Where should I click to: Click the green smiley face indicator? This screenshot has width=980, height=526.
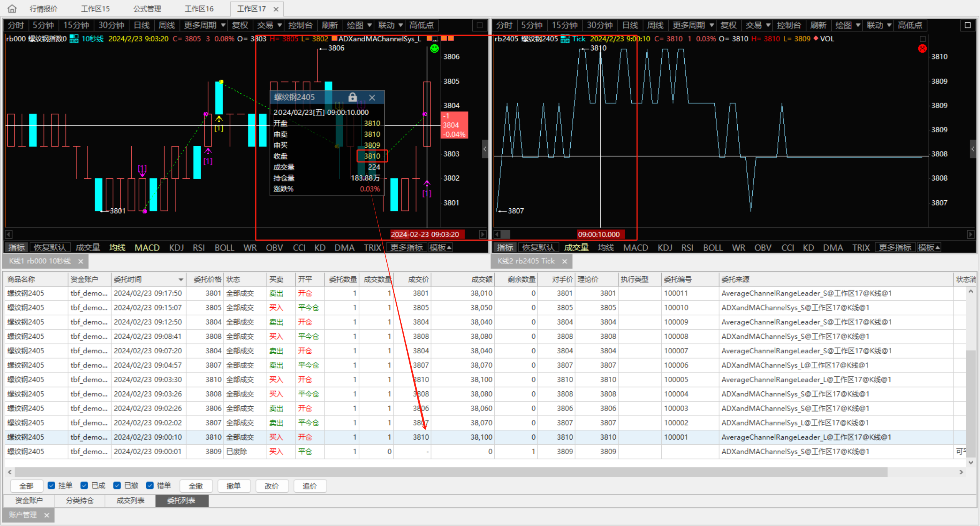(434, 49)
